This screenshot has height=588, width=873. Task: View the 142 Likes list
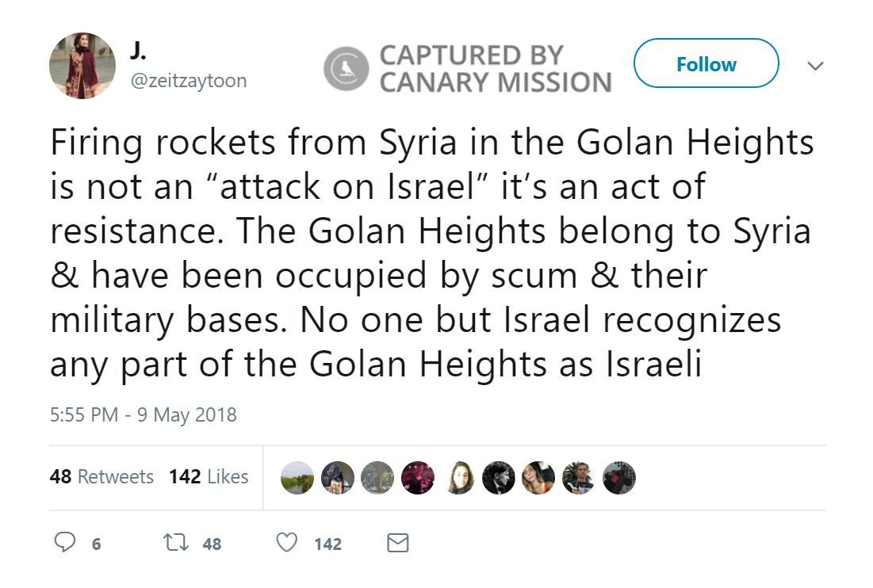(x=209, y=477)
